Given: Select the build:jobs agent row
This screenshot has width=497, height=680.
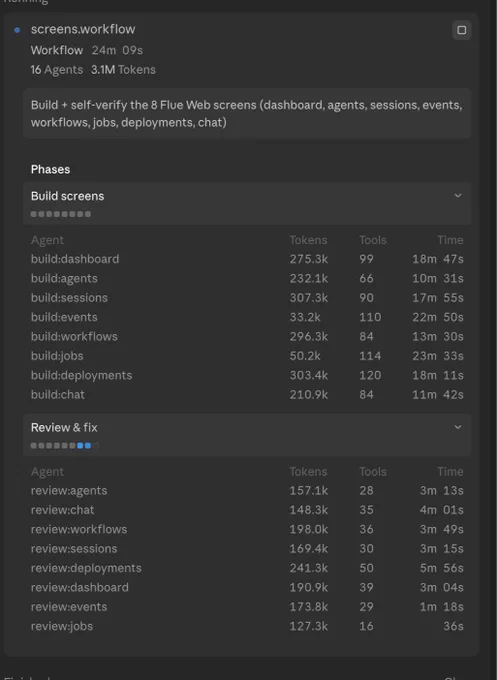Looking at the screenshot, I should (247, 356).
